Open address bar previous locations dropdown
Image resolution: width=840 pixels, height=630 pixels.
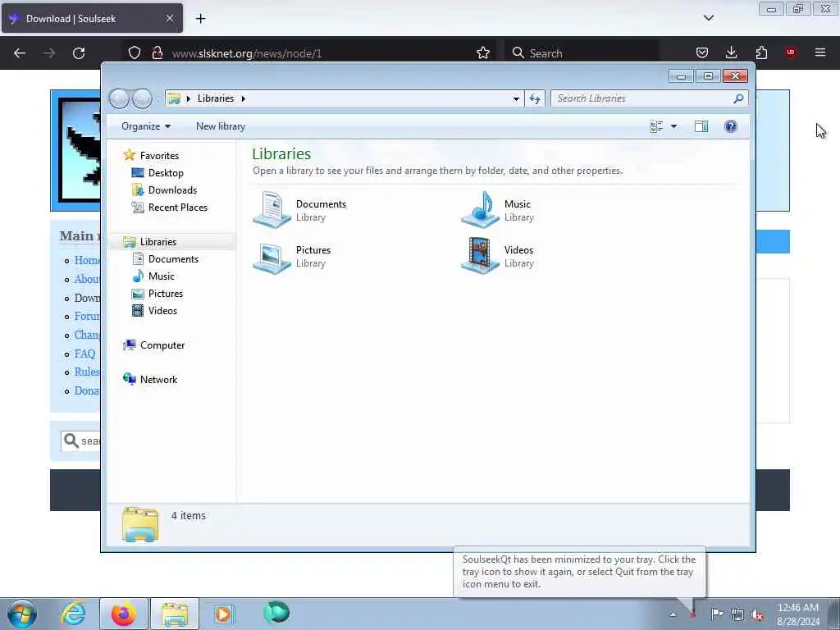click(x=516, y=98)
